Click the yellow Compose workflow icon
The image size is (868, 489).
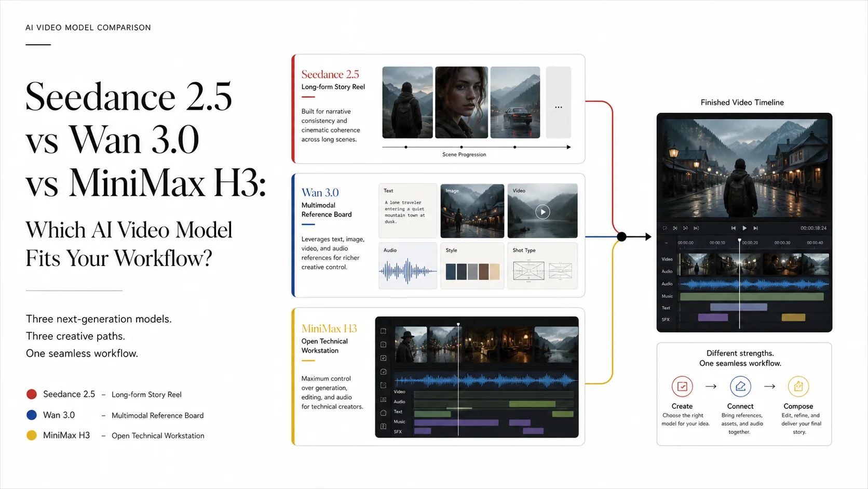798,387
